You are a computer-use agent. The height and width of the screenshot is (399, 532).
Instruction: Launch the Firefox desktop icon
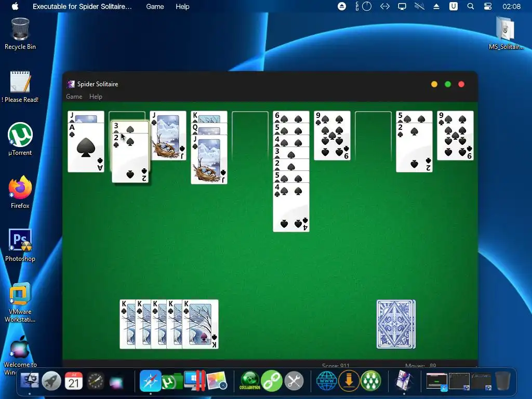(20, 192)
